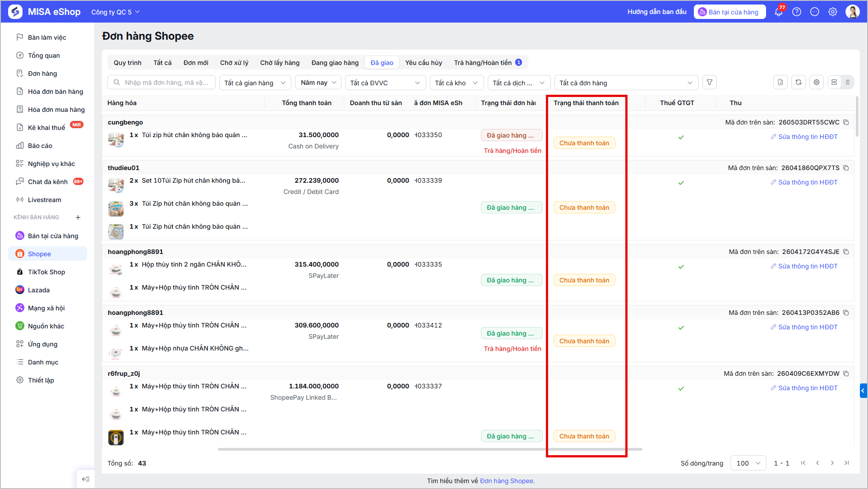Open Tổng quan in sidebar
The image size is (868, 489).
48,55
